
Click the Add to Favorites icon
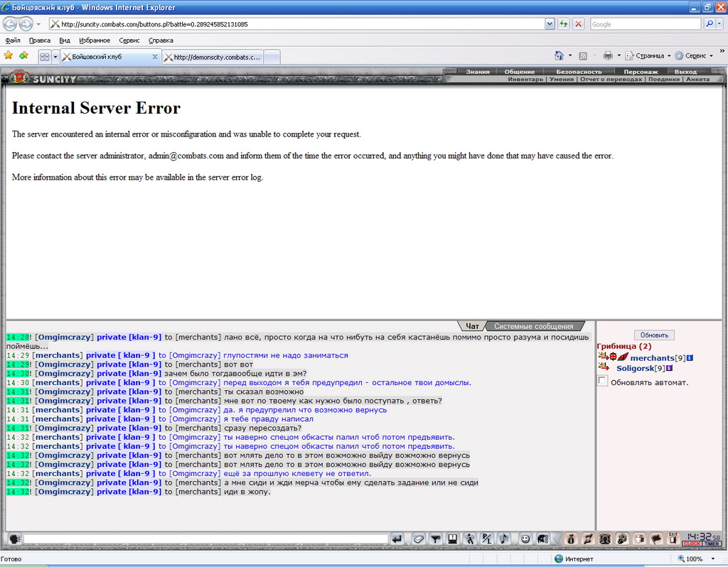click(x=23, y=55)
